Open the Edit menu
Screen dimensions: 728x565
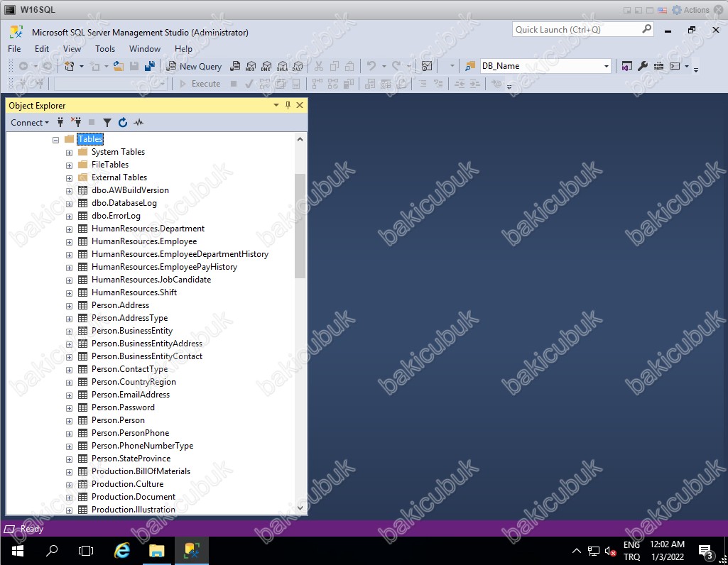(42, 49)
